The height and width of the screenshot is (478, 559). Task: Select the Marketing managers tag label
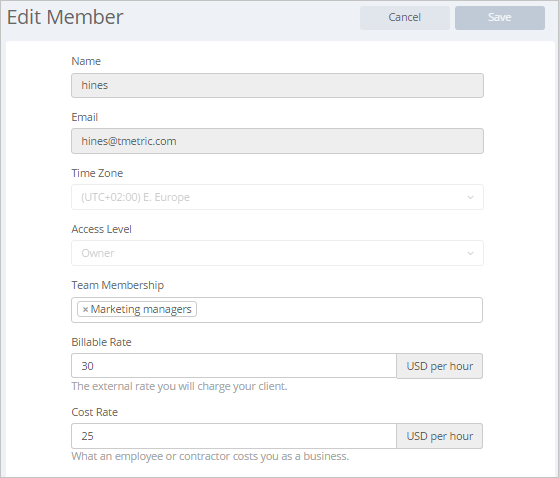[141, 309]
